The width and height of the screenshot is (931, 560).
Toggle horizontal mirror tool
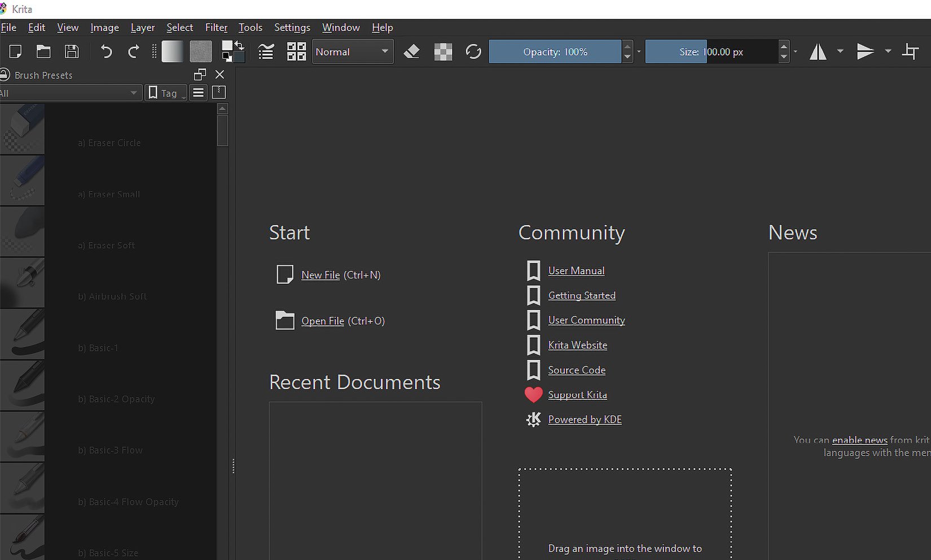pos(818,51)
